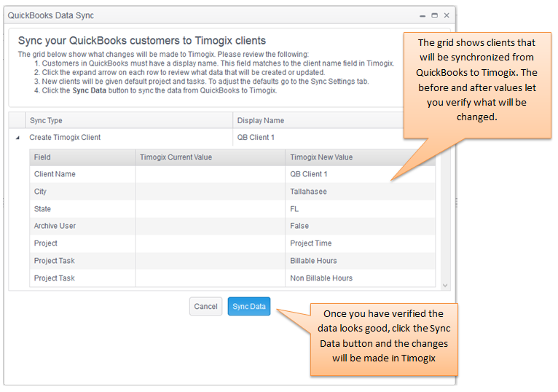Click the 'State' field cell
The image size is (558, 392).
click(x=82, y=209)
